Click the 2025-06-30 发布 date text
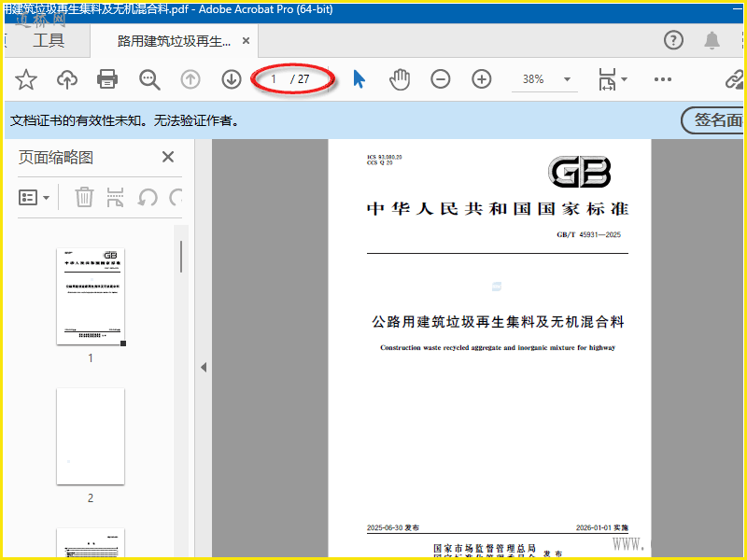The width and height of the screenshot is (747, 560). pyautogui.click(x=393, y=527)
